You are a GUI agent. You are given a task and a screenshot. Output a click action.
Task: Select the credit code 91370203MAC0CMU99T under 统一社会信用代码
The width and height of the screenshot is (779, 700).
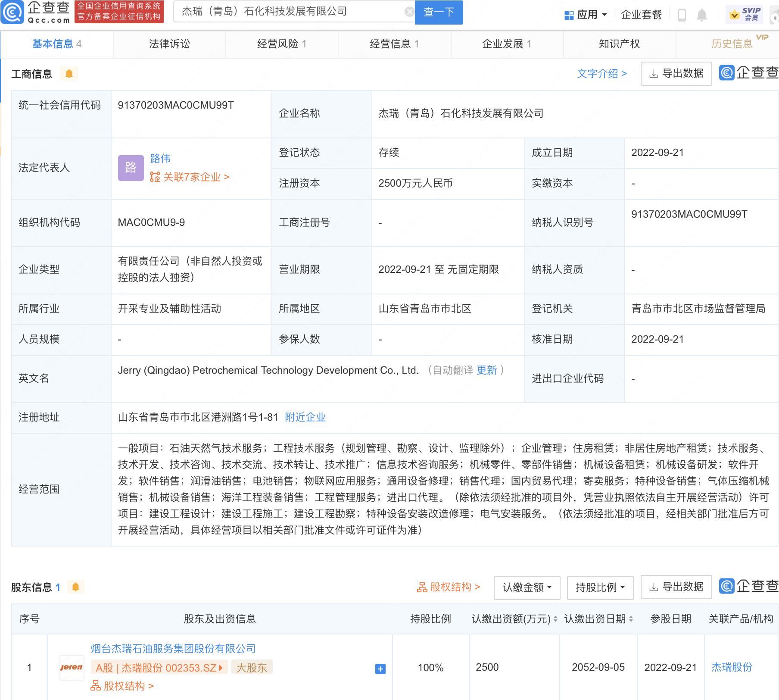tap(176, 105)
